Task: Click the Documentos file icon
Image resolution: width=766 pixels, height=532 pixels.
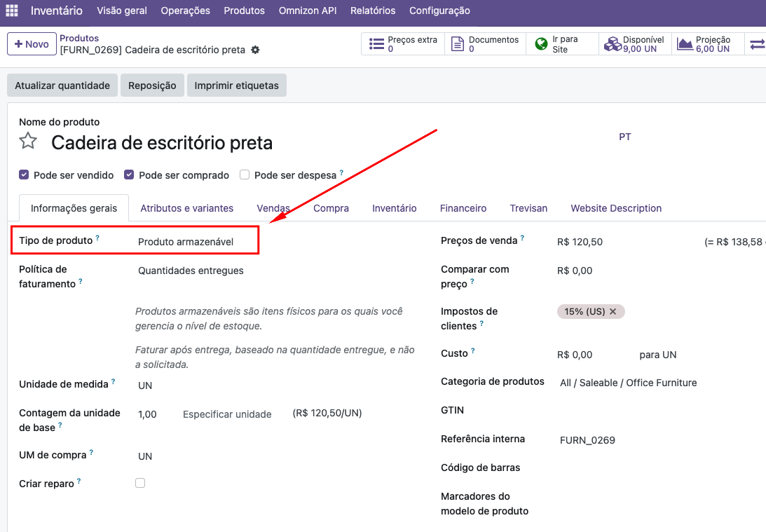Action: 458,44
